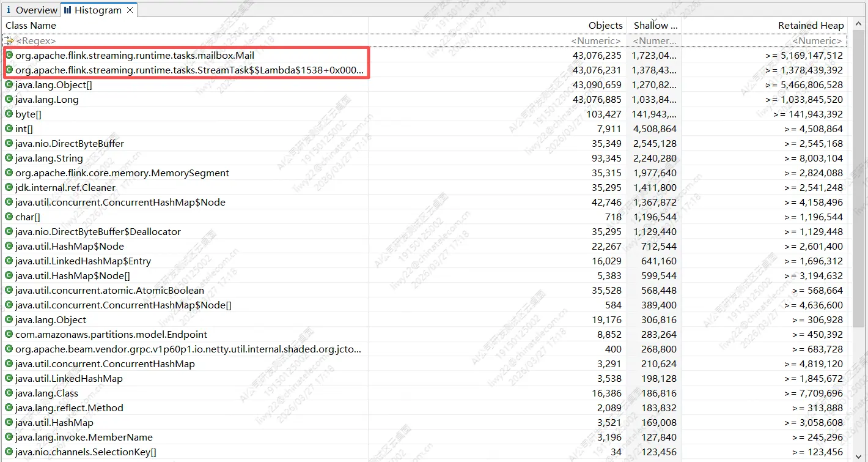Click the class icon beside LinkedHashMap$Entry
This screenshot has width=868, height=462.
9,261
